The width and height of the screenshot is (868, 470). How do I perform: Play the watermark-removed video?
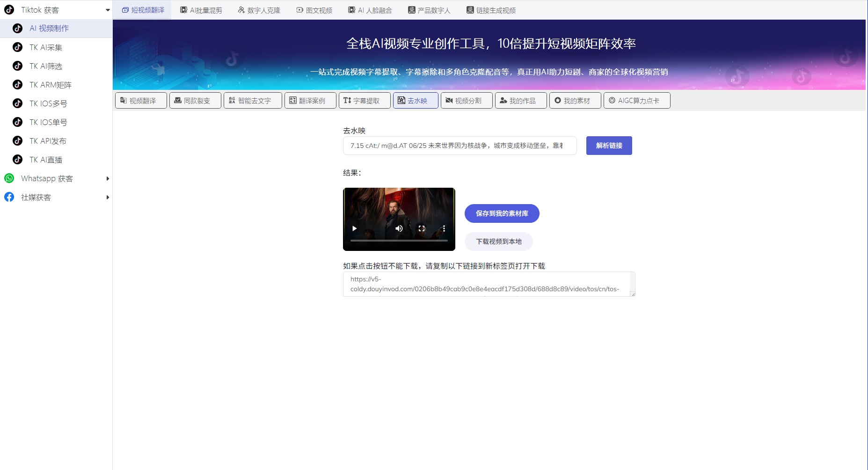tap(354, 228)
